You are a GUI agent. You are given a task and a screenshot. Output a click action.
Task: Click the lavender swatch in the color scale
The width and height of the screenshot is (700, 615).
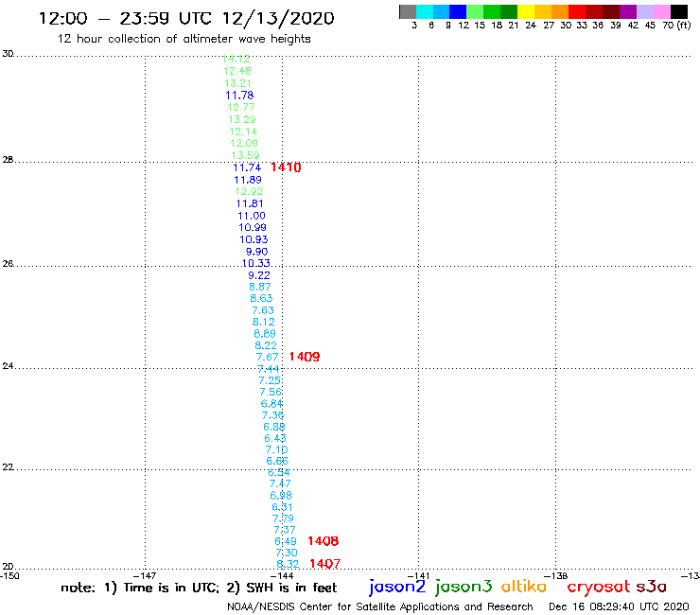[645, 11]
